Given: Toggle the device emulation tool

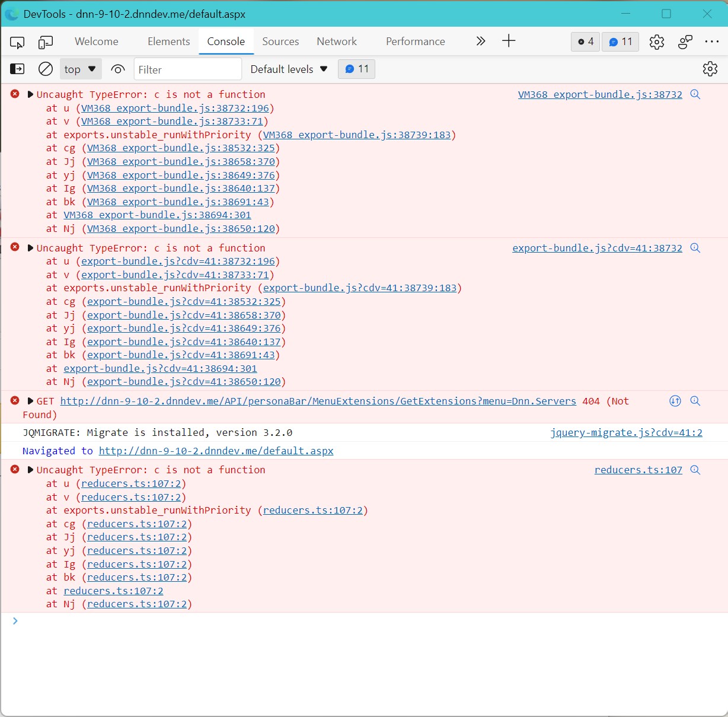Looking at the screenshot, I should [x=45, y=42].
